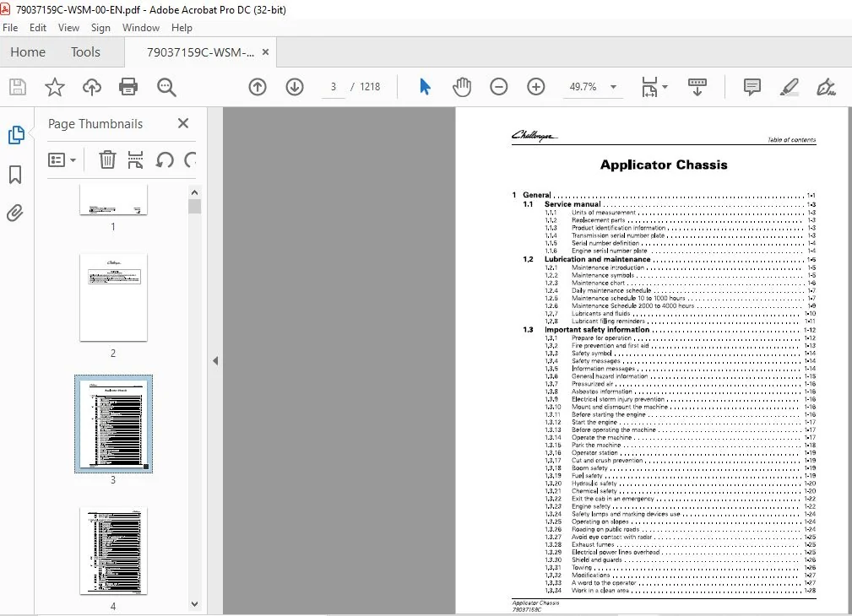Open the Sign menu

click(100, 28)
